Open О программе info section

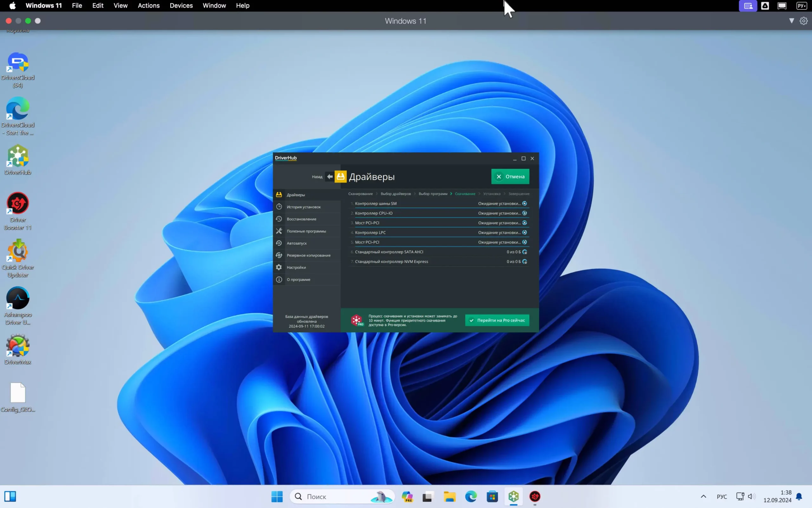tap(298, 280)
